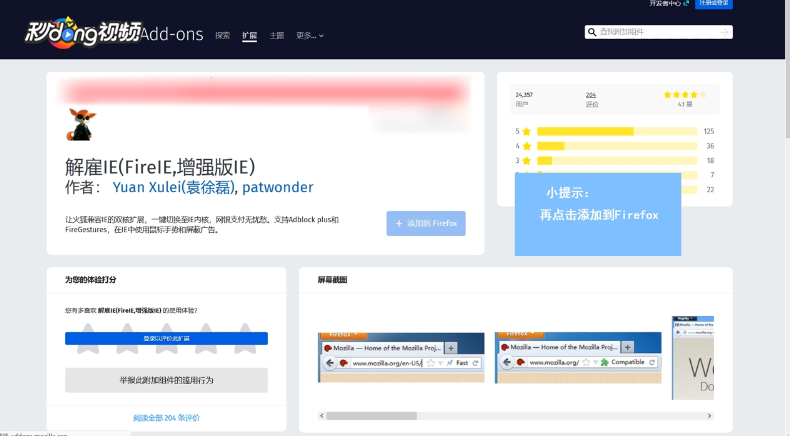
Task: Open the 扩展 navigation item
Action: 249,35
